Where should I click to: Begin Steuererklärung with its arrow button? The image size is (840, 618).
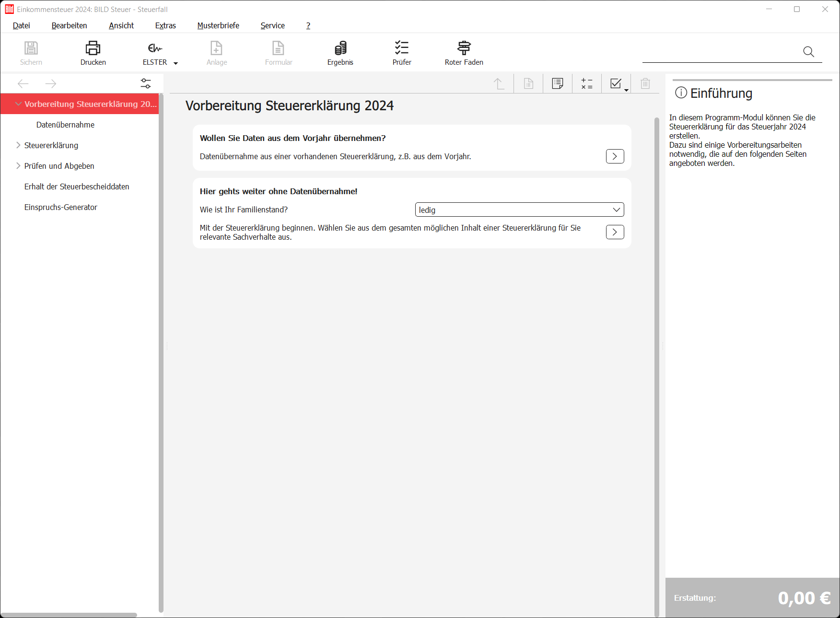tap(615, 232)
